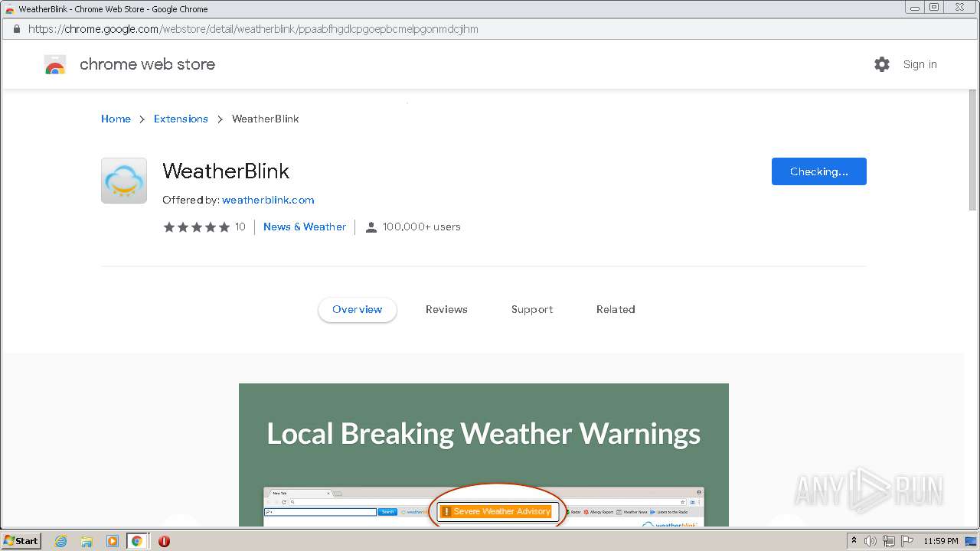Open the settings gear icon
The width and height of the screenshot is (980, 551).
click(x=882, y=64)
